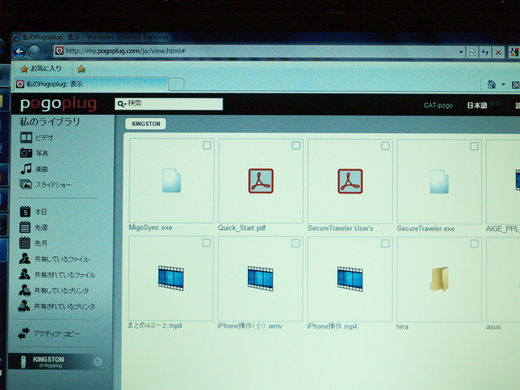Open 共有しているプリンタ sidebar entry

click(54, 290)
